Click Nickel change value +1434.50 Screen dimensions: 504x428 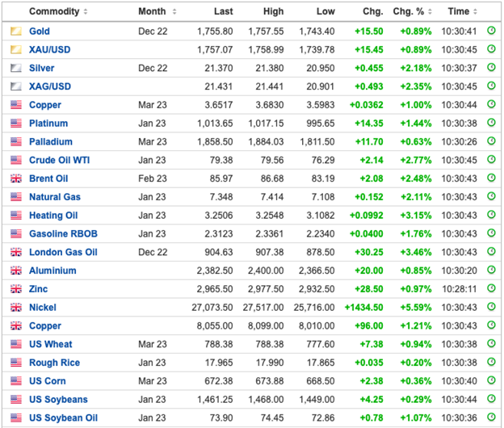point(363,308)
